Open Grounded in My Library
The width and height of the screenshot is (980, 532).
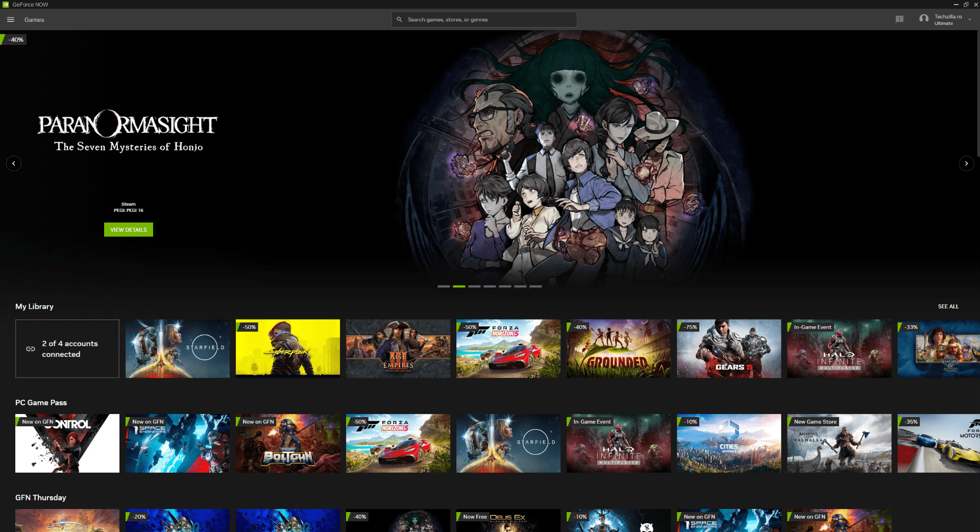pyautogui.click(x=619, y=349)
